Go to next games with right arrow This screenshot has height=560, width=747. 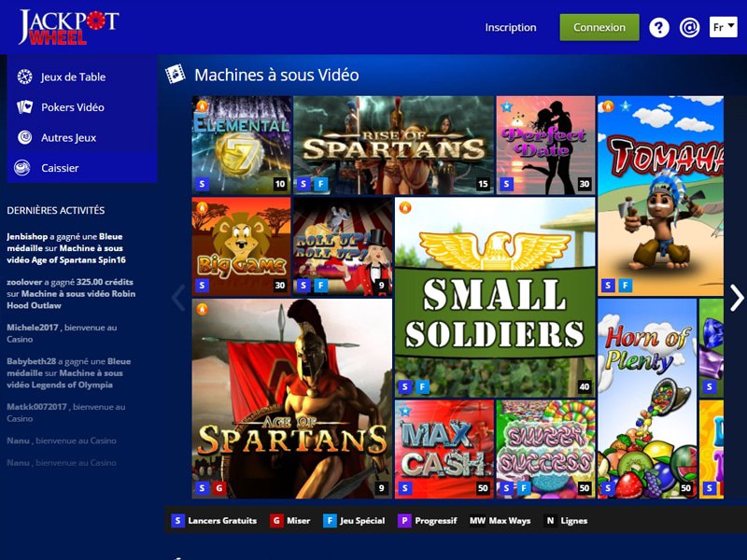(x=737, y=298)
